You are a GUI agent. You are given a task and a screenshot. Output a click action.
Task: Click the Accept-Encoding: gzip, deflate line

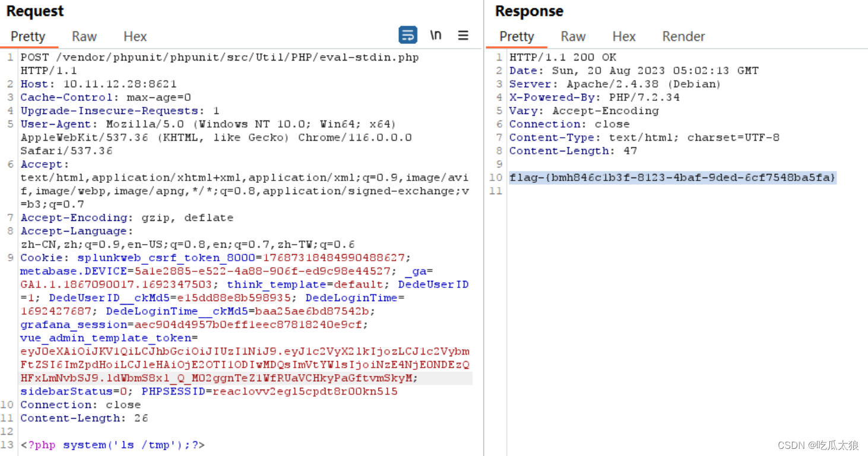[x=127, y=218]
